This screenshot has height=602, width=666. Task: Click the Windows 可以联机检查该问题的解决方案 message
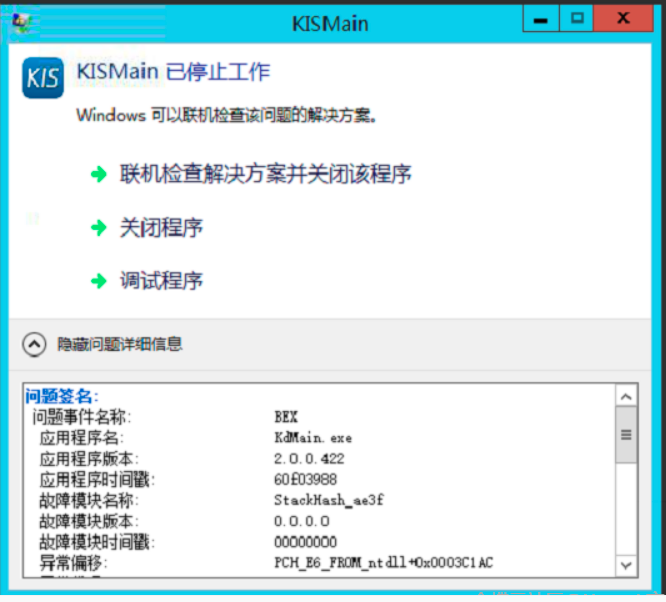(x=226, y=115)
